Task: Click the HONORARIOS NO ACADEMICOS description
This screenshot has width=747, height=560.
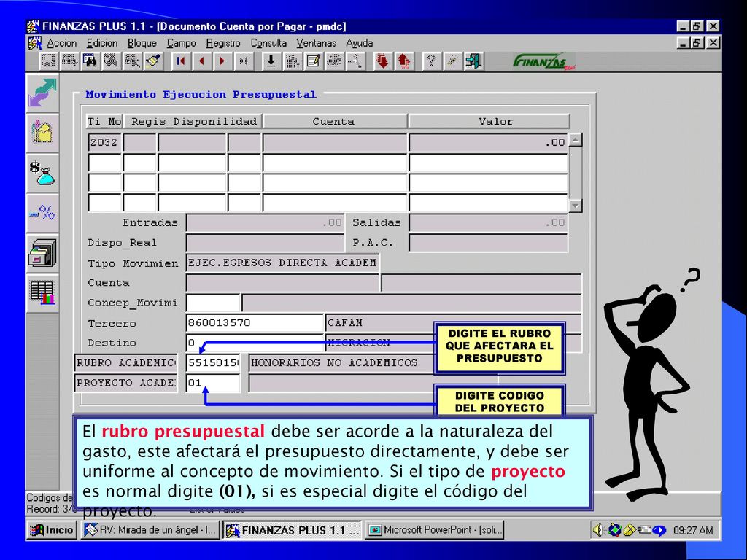Action: pyautogui.click(x=341, y=363)
